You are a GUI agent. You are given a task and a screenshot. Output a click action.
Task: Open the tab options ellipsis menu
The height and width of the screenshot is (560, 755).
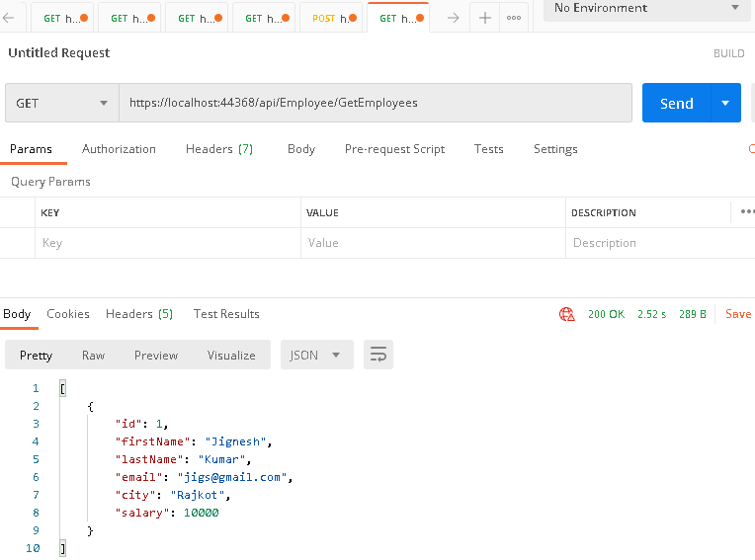coord(514,18)
